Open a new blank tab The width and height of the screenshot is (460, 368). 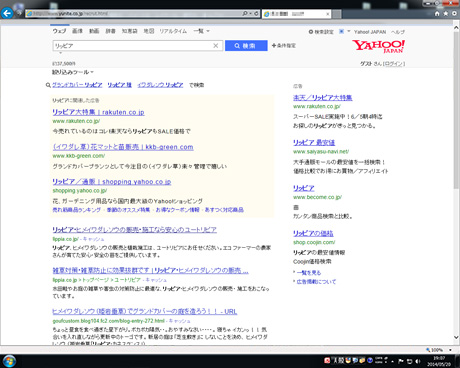337,14
